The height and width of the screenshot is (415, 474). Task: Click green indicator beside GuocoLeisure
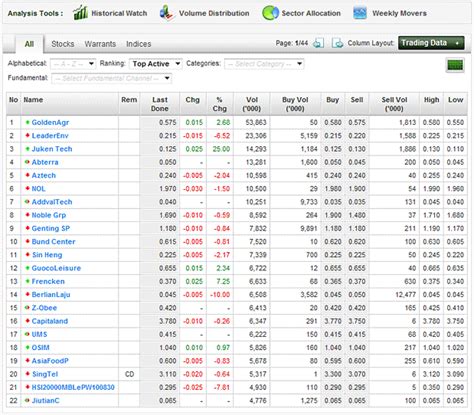point(27,268)
